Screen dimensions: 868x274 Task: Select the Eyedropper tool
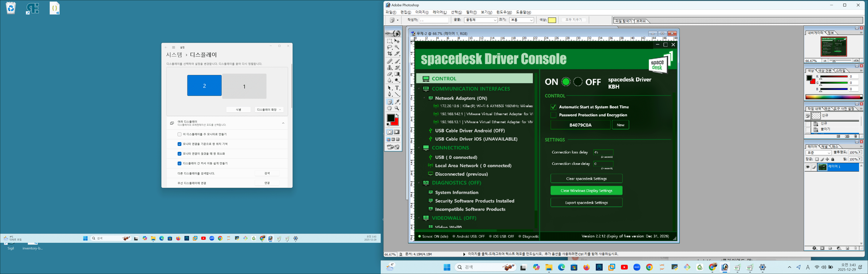click(x=397, y=102)
